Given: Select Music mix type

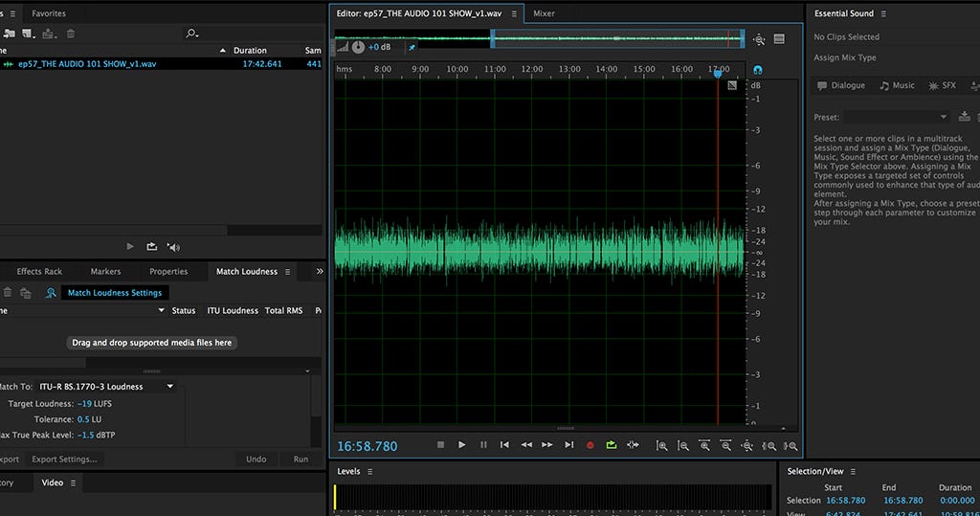Looking at the screenshot, I should pos(897,86).
